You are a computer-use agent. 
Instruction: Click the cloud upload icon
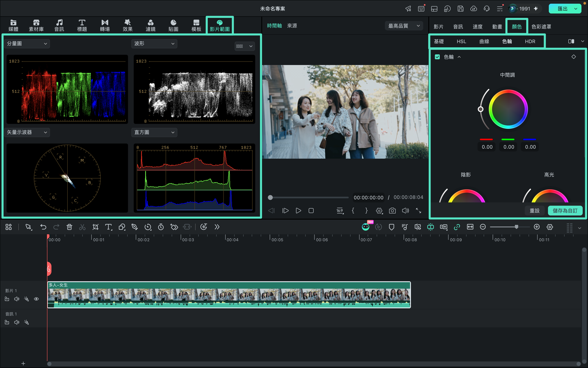coord(473,9)
